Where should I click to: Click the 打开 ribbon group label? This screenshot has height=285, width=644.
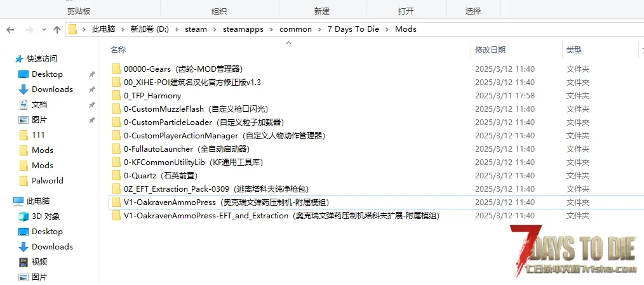(405, 11)
